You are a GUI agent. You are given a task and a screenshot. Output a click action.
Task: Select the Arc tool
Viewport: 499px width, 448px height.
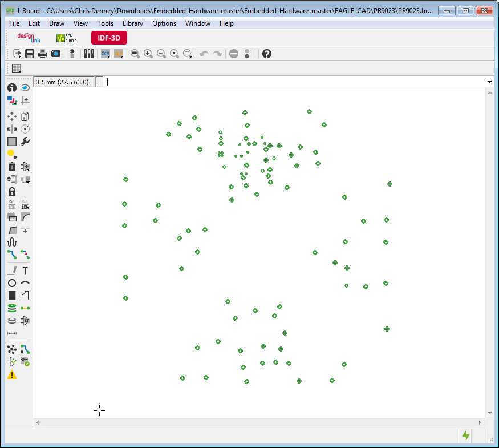point(25,283)
